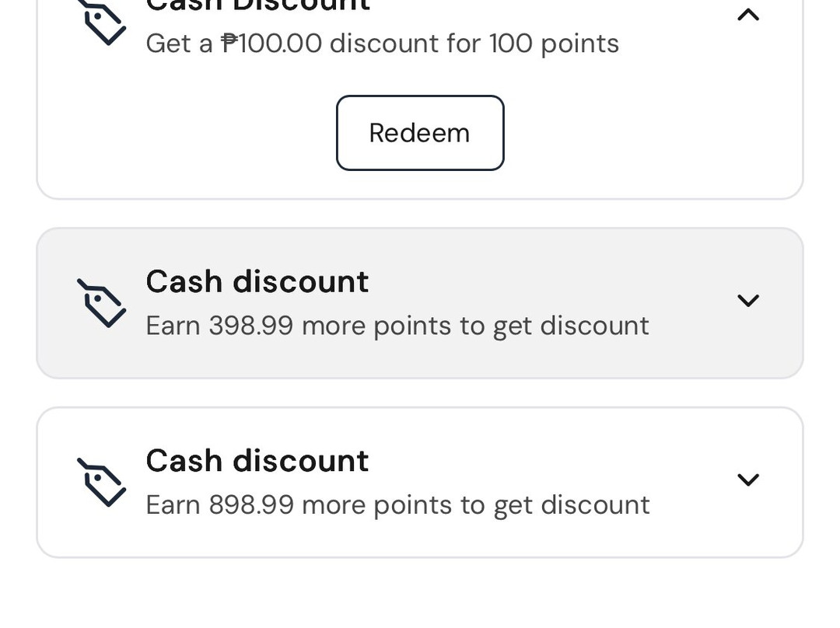
Task: Click the '₱100.00' amount in top card
Action: pos(271,43)
